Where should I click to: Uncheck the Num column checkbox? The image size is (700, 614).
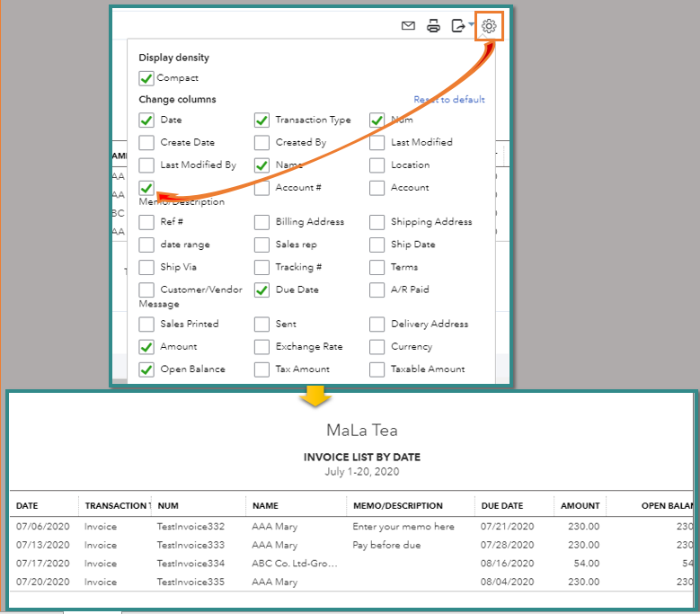pos(377,120)
